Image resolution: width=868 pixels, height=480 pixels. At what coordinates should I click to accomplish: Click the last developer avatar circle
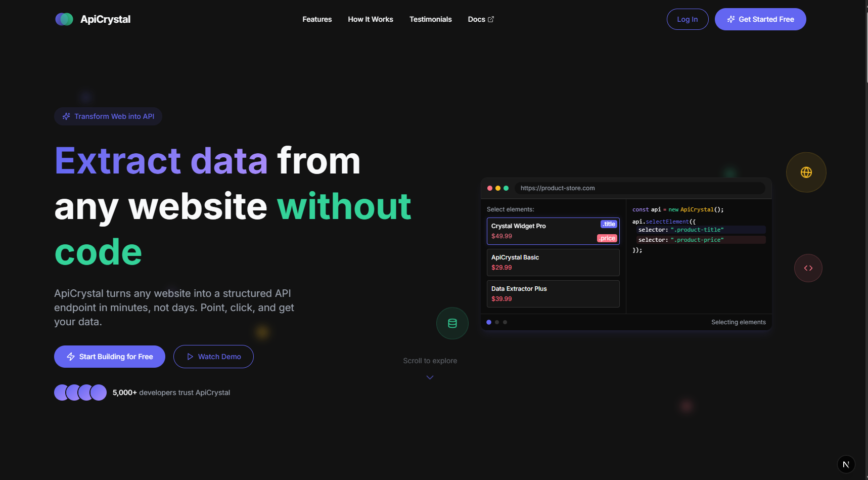99,392
